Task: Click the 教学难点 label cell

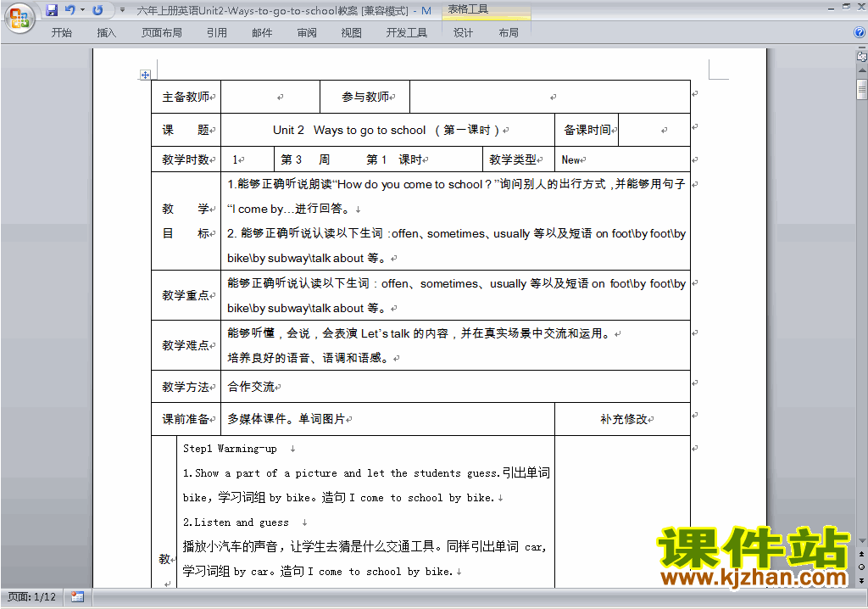Action: [186, 345]
